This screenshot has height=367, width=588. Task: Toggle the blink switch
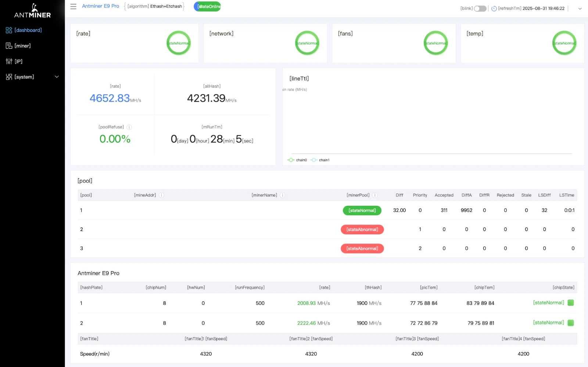coord(480,8)
